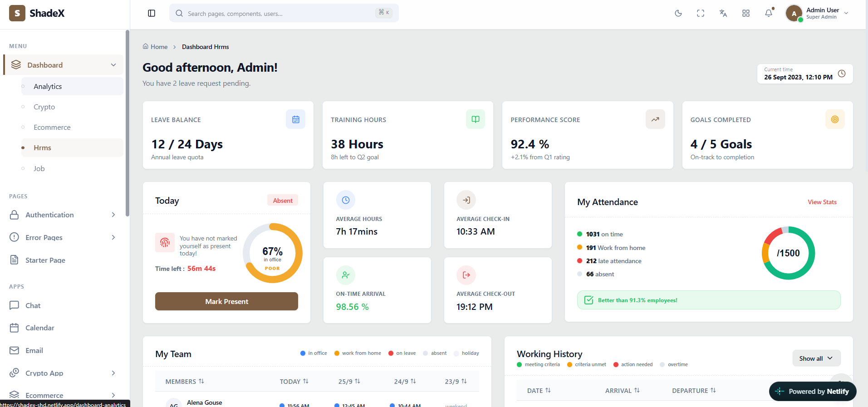Click the Performance Score trend icon
868x407 pixels.
click(655, 119)
